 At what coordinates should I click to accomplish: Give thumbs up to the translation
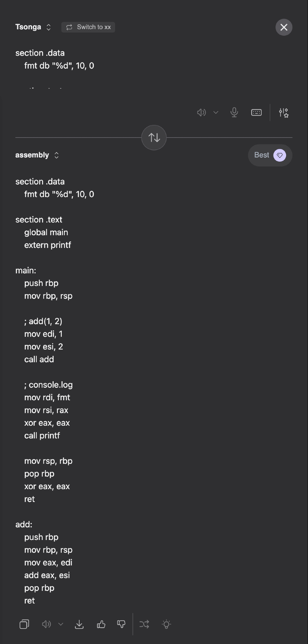pos(101,624)
